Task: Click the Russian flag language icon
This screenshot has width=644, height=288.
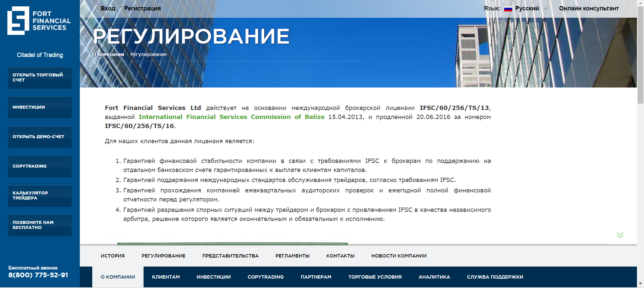Action: point(508,9)
